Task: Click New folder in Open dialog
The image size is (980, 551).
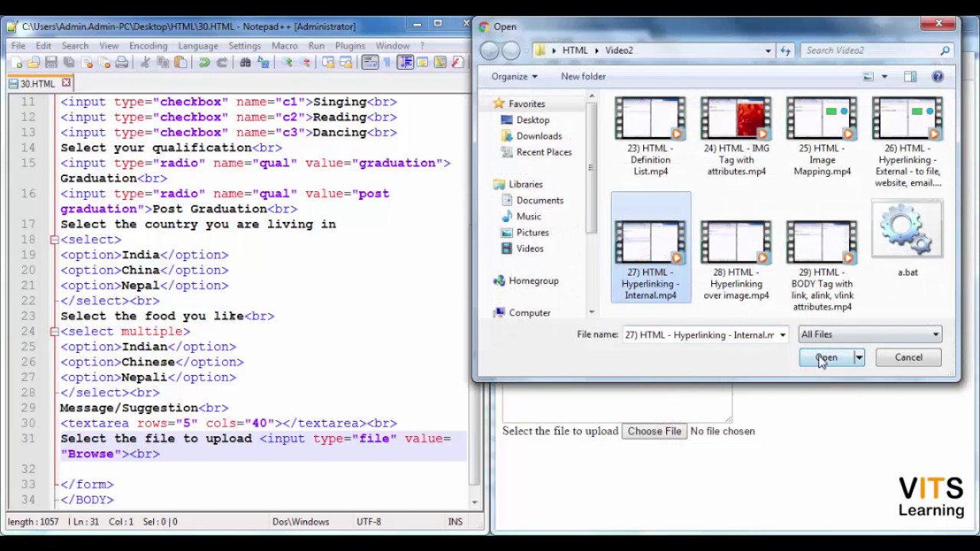Action: (x=583, y=77)
